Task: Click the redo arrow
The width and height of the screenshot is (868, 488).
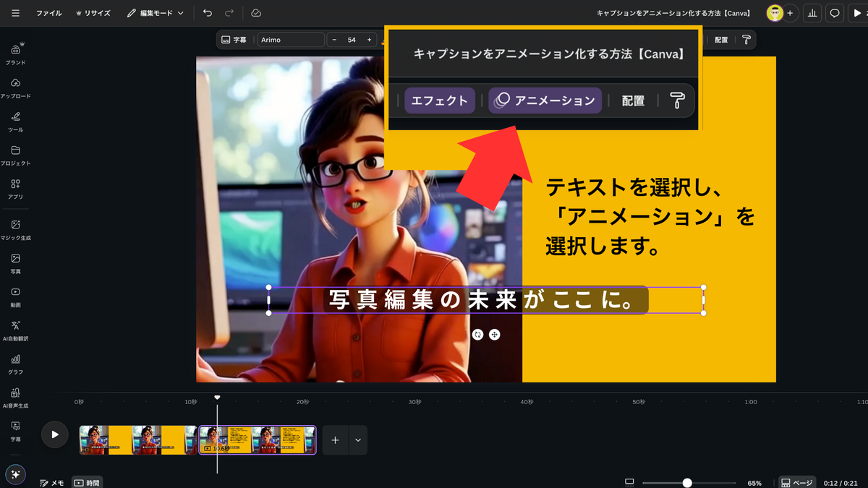Action: pos(229,13)
